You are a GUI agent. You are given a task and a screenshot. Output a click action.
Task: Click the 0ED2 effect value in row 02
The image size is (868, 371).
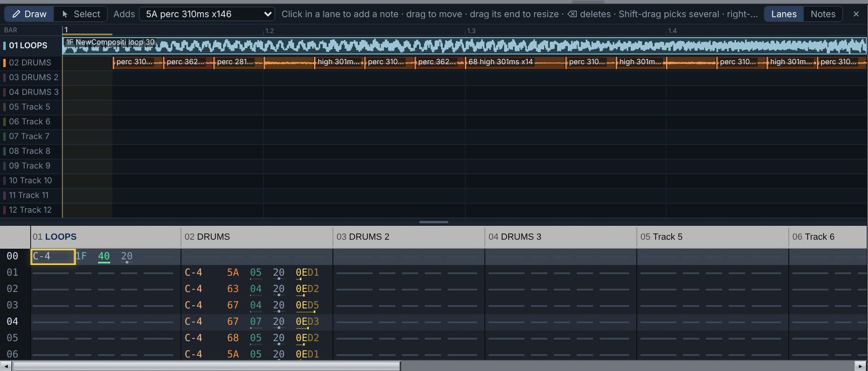coord(307,289)
